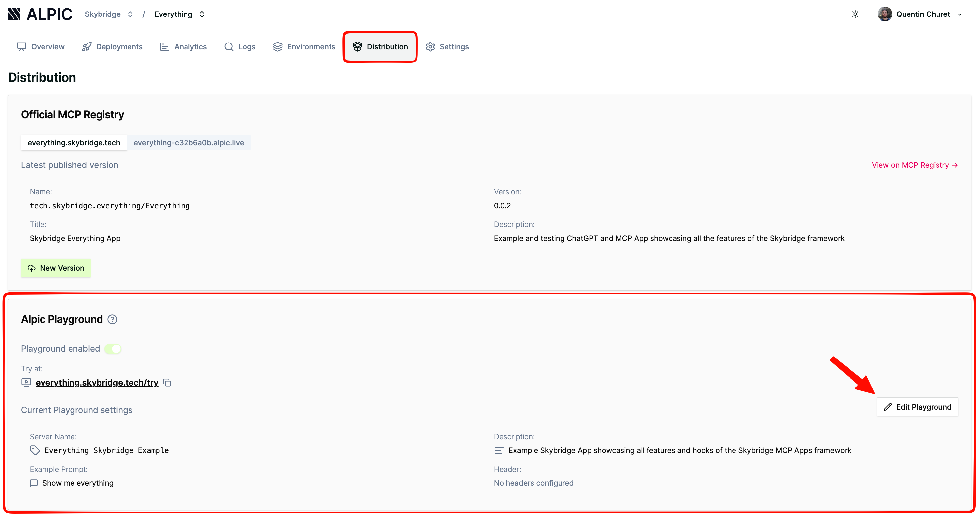Click Quentin Churet's avatar picture
This screenshot has height=516, width=980.
coord(884,14)
